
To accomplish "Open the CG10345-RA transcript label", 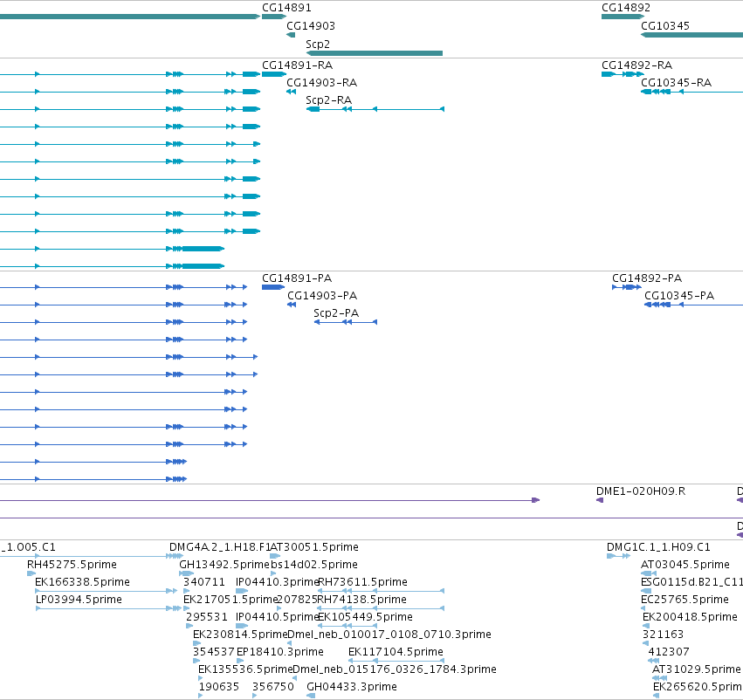I will (x=676, y=82).
